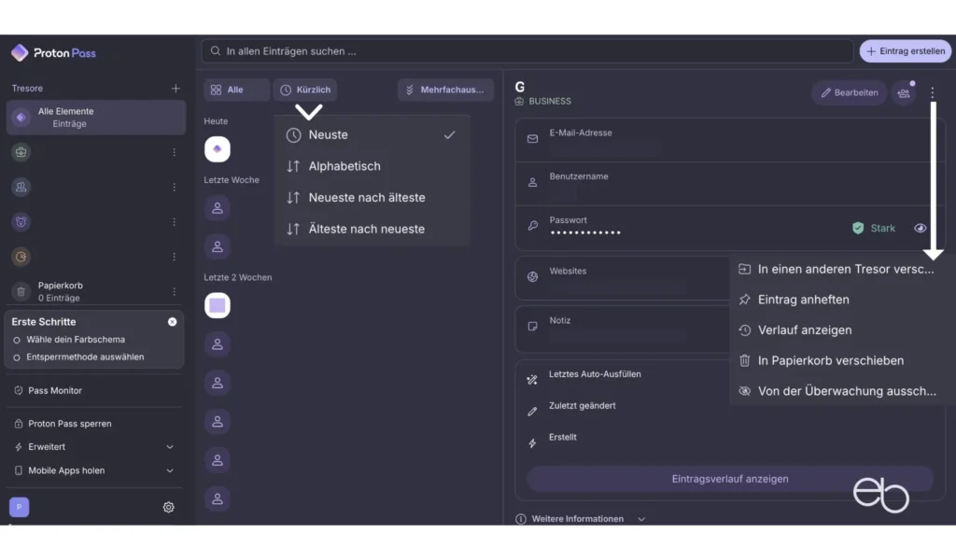The width and height of the screenshot is (956, 560).
Task: Select In Papierkorb verschieben menu entry
Action: tap(830, 360)
